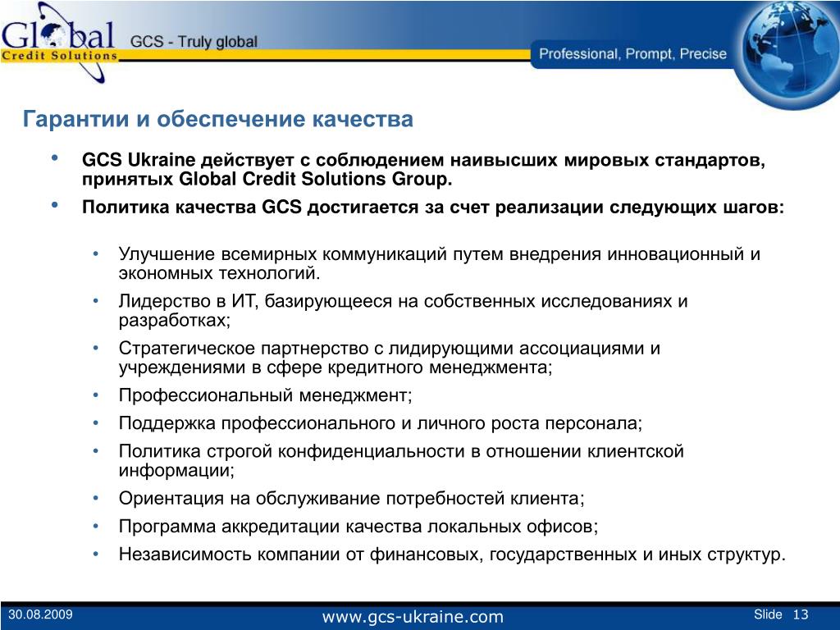Click the 'Профессиональный менеджмент' bullet
Image resolution: width=840 pixels, height=630 pixels.
(x=265, y=395)
